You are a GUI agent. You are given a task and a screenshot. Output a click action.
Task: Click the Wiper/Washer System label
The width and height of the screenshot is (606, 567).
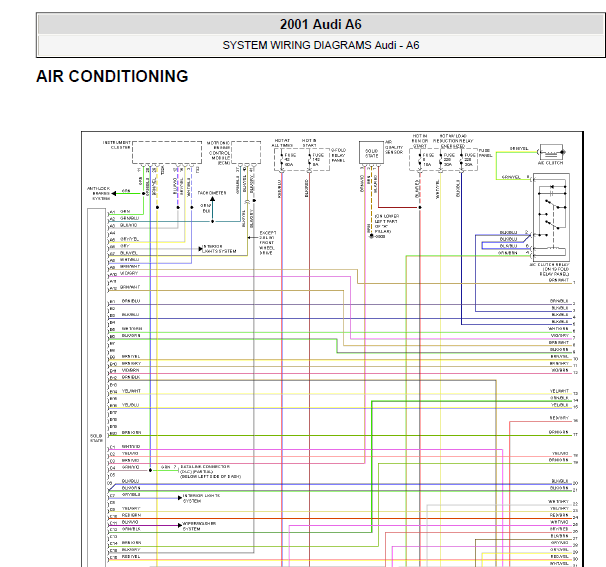199,526
